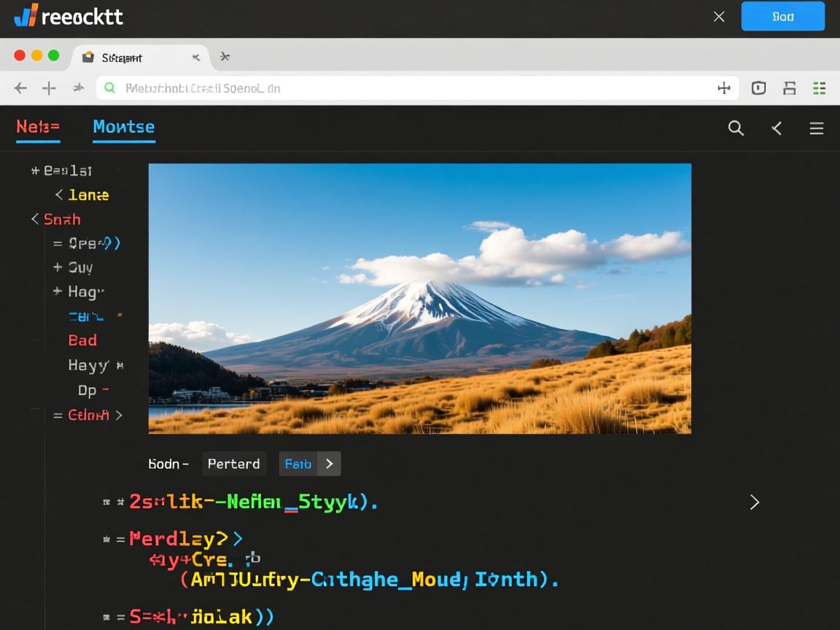Viewport: 840px width, 630px height.
Task: Expand the Hag tree entry
Action: click(58, 292)
